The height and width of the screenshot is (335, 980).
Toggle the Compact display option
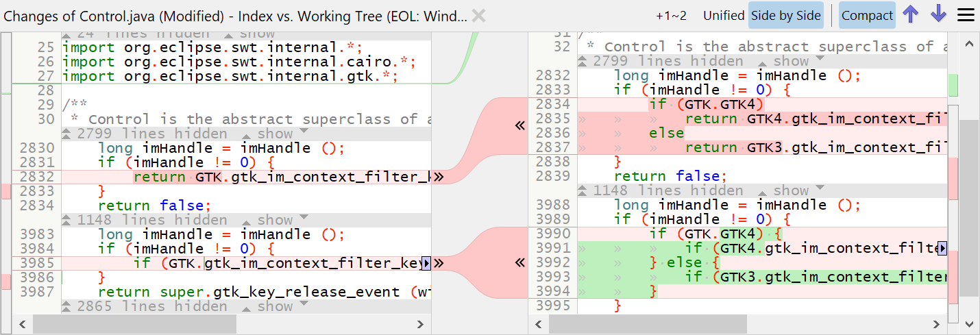867,15
